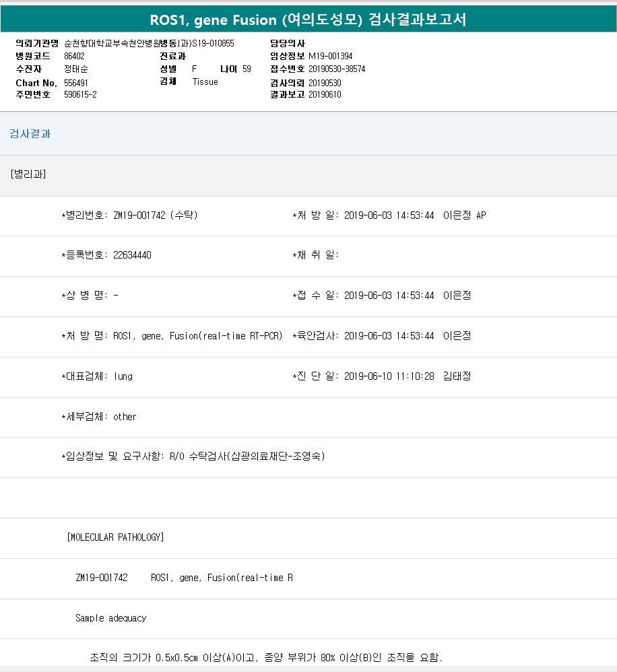Select the 세부검체 value other
The height and width of the screenshot is (672, 617).
click(x=125, y=417)
